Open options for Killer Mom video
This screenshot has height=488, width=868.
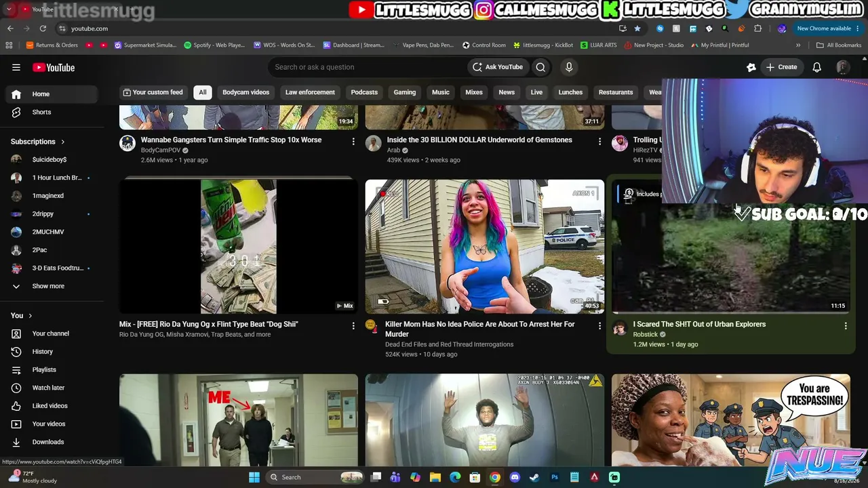point(599,325)
